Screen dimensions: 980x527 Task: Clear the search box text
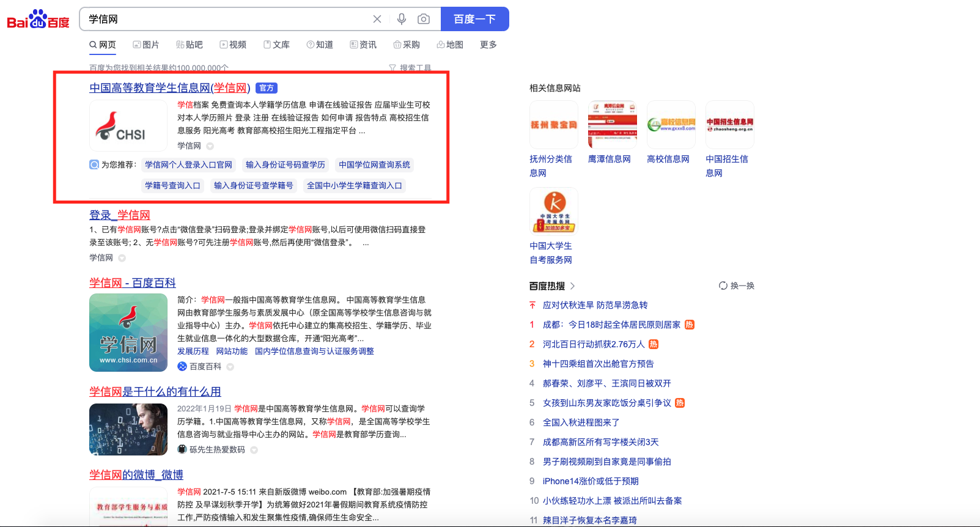[x=377, y=19]
